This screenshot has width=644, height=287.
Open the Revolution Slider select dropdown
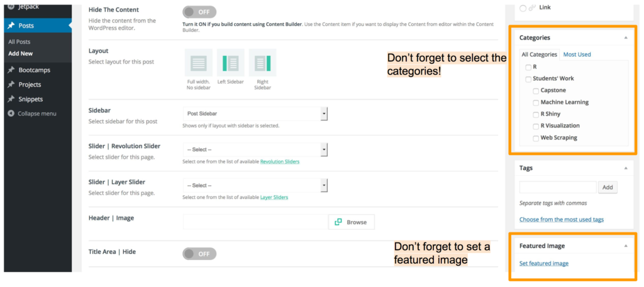[255, 149]
